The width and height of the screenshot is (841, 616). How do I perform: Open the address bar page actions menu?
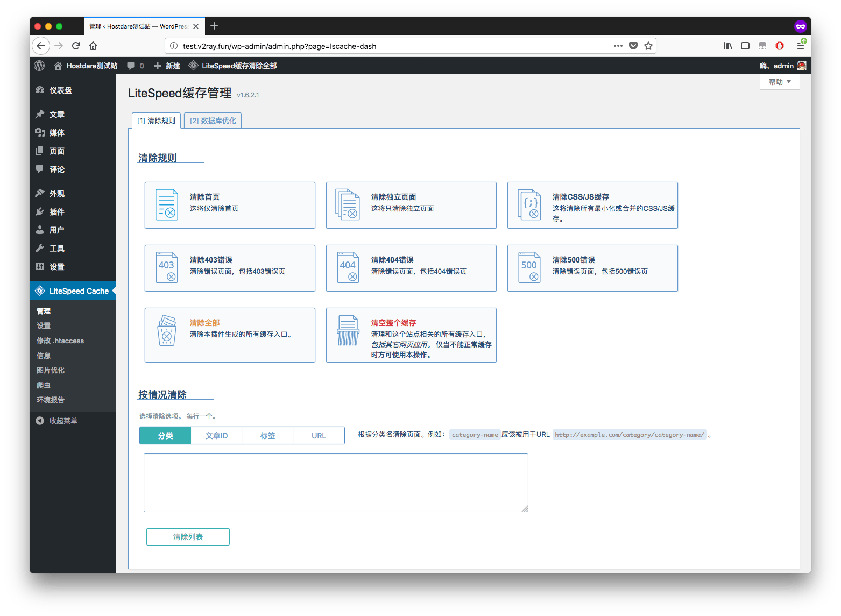[618, 46]
